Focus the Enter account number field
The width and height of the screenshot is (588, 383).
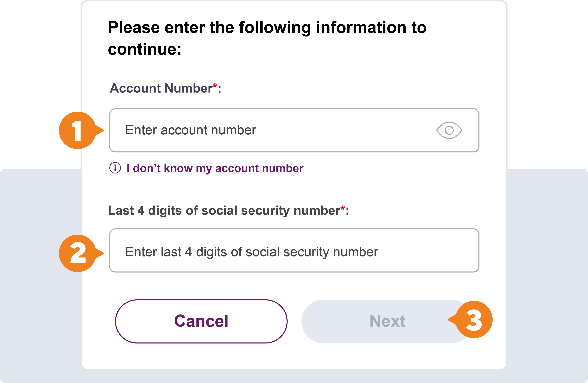(272, 130)
